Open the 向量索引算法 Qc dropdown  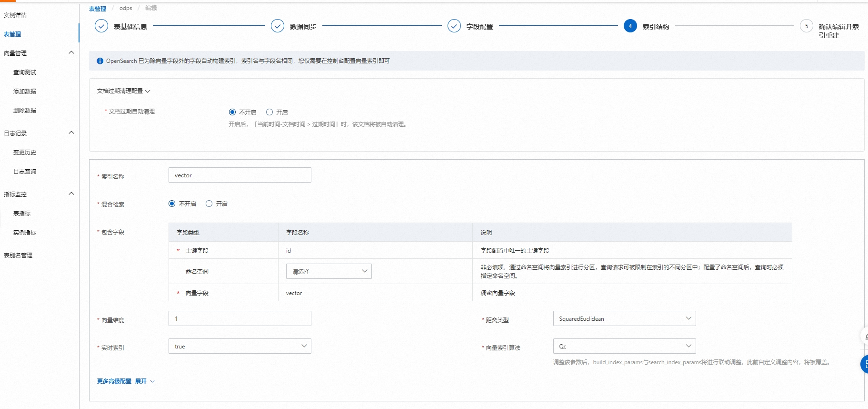pyautogui.click(x=624, y=346)
